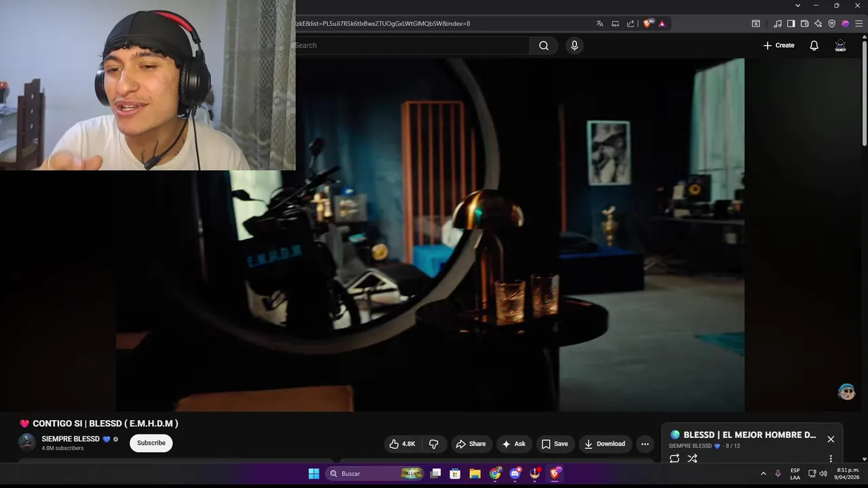Viewport: 868px width, 488px height.
Task: Subscribe to SIEMPRE BLESSD channel
Action: tap(151, 443)
